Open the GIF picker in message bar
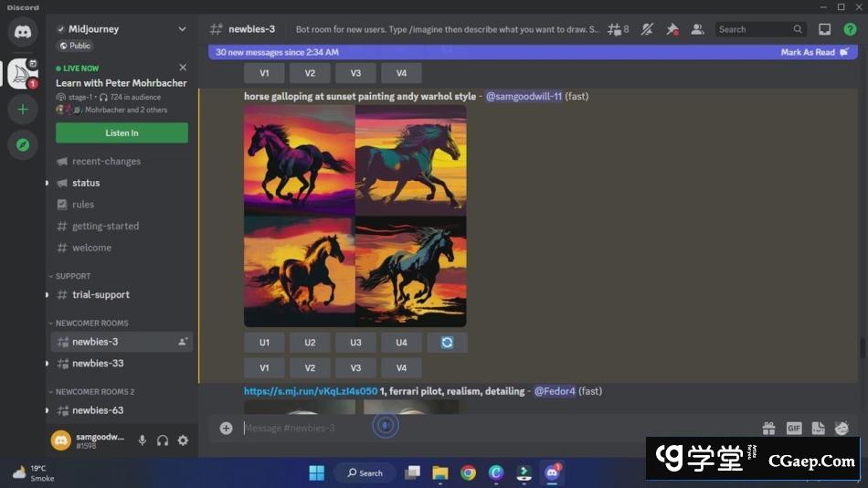868x488 pixels. (793, 428)
